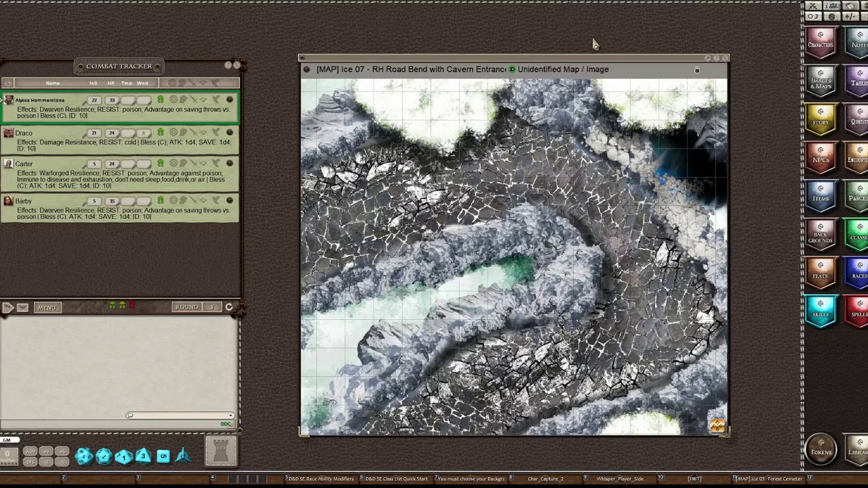
Task: Click Alyssa Hammerstone's initiative field
Action: [94, 100]
